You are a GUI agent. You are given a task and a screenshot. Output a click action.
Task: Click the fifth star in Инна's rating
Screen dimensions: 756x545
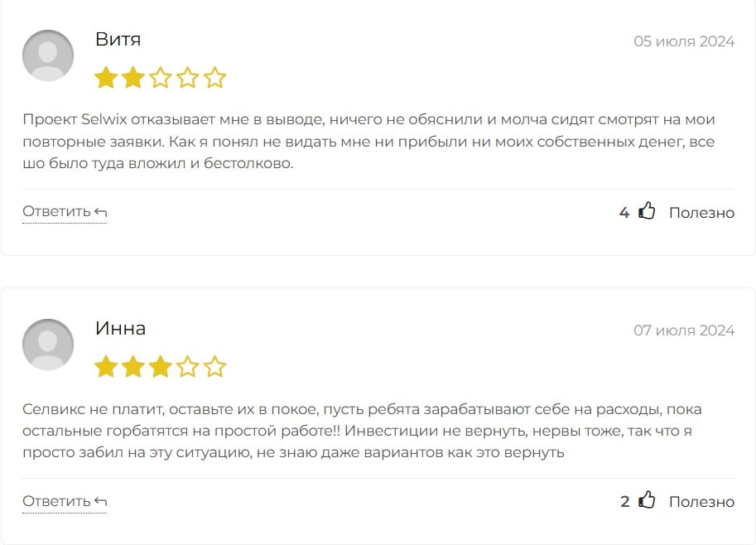215,367
